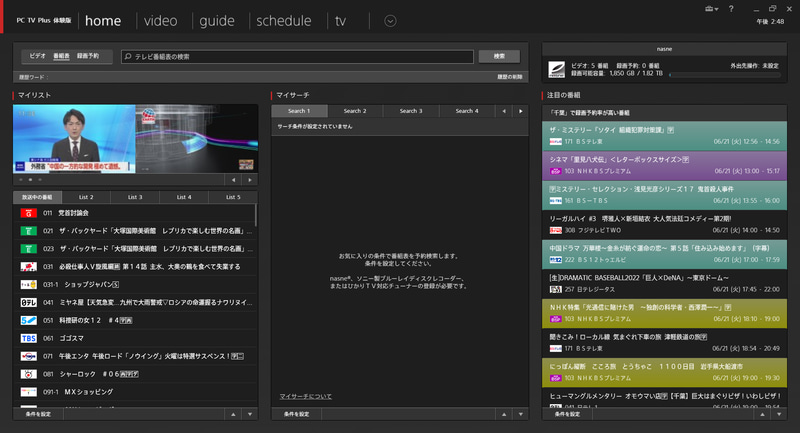This screenshot has width=800, height=433.
Task: Select the List 4 tab
Action: tap(184, 197)
